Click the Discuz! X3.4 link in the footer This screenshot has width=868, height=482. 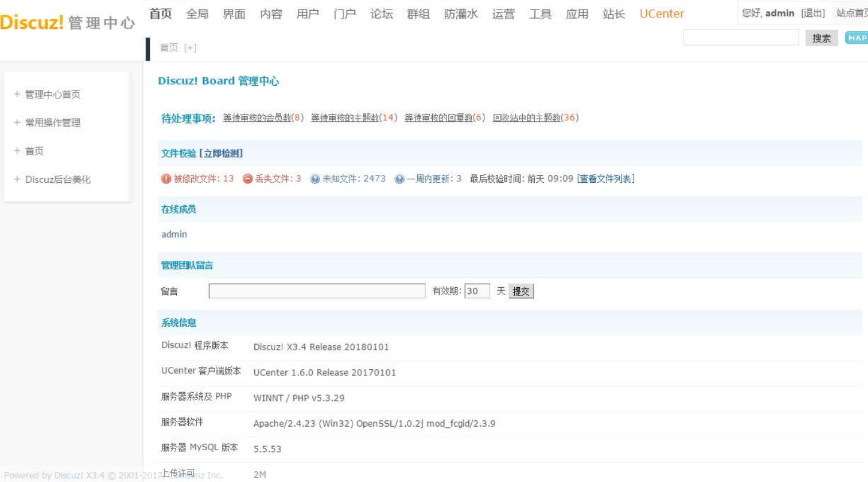(79, 475)
